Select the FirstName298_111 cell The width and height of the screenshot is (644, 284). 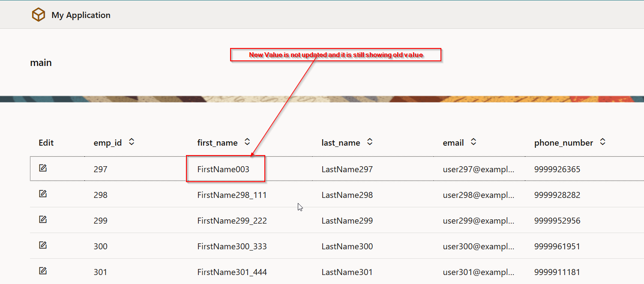[232, 195]
